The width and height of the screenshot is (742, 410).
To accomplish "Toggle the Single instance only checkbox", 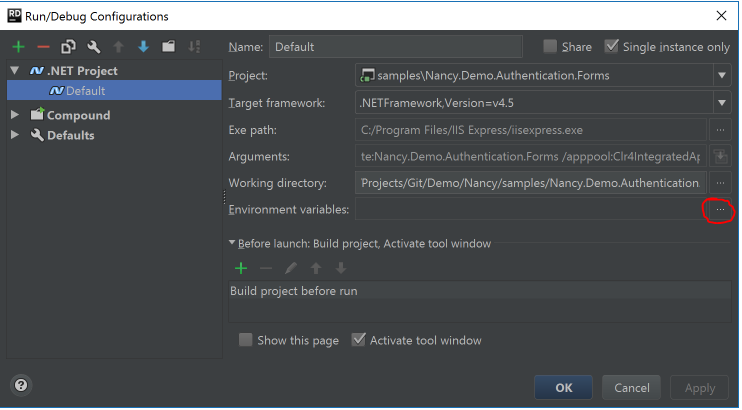I will pyautogui.click(x=611, y=46).
